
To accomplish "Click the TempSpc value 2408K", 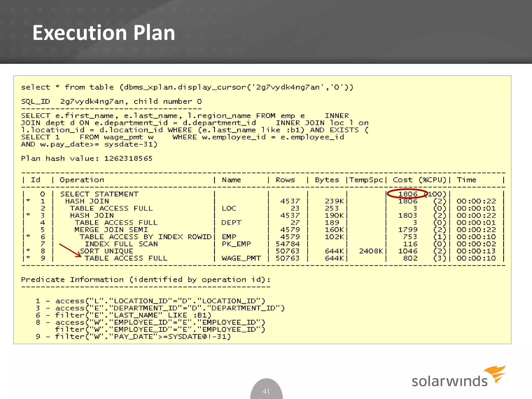I will click(371, 251).
